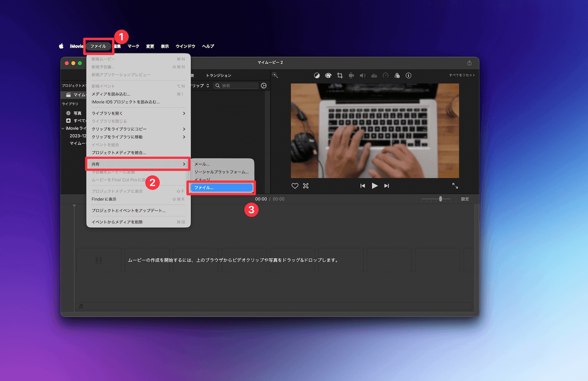Select メール... in the share submenu

222,164
